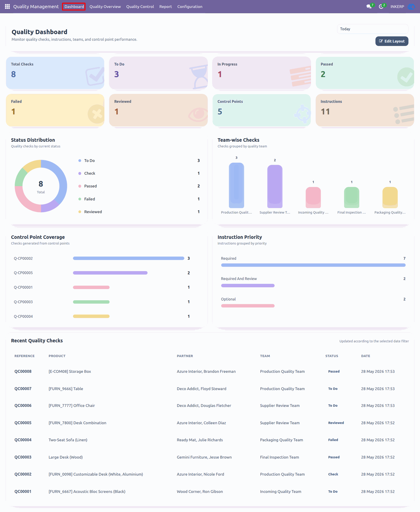Open the Passed count card
420x512 pixels.
365,73
